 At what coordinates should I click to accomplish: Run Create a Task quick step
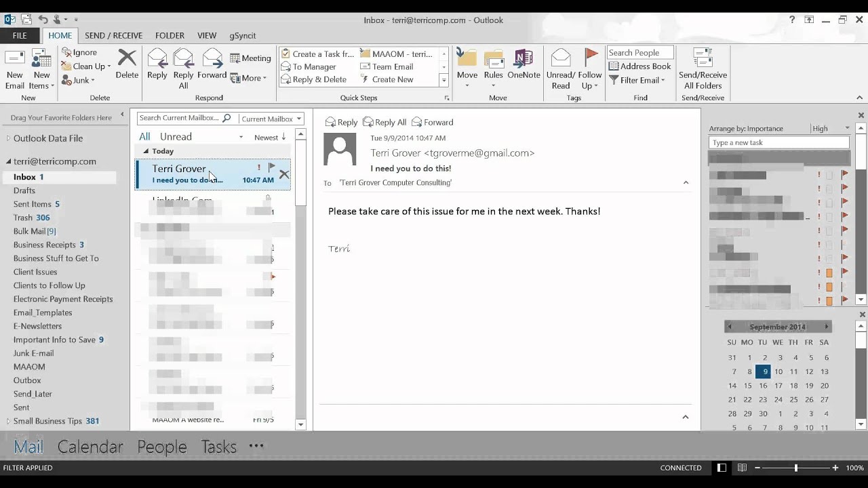coord(317,54)
